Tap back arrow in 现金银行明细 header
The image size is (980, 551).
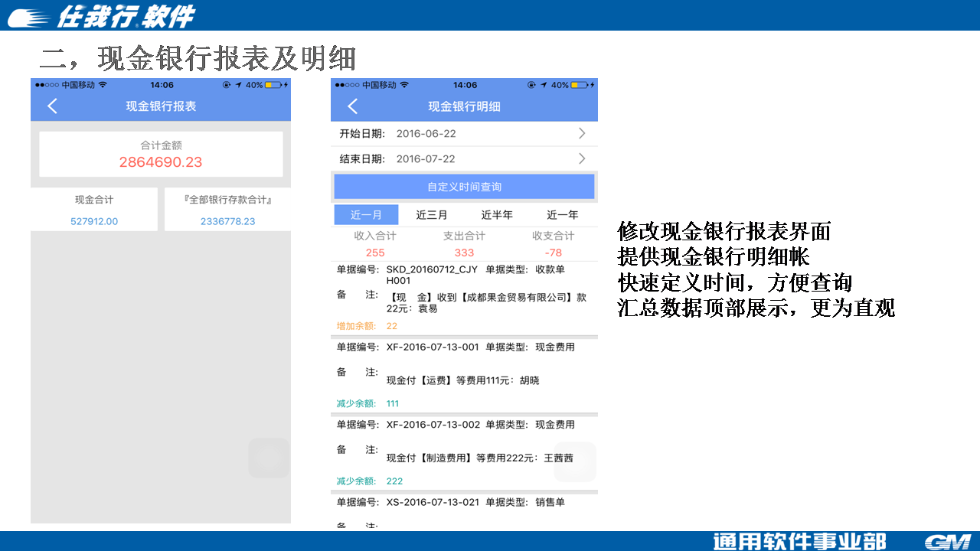352,106
